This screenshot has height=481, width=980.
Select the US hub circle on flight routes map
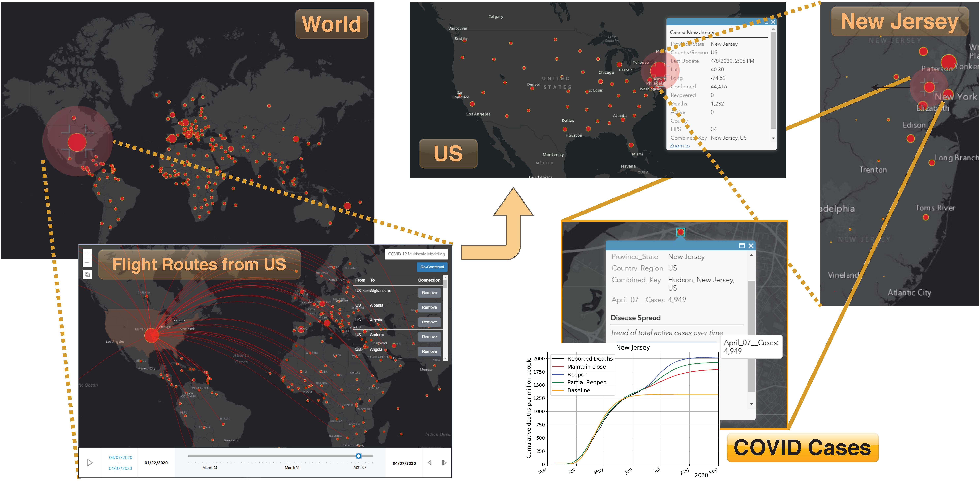[151, 336]
